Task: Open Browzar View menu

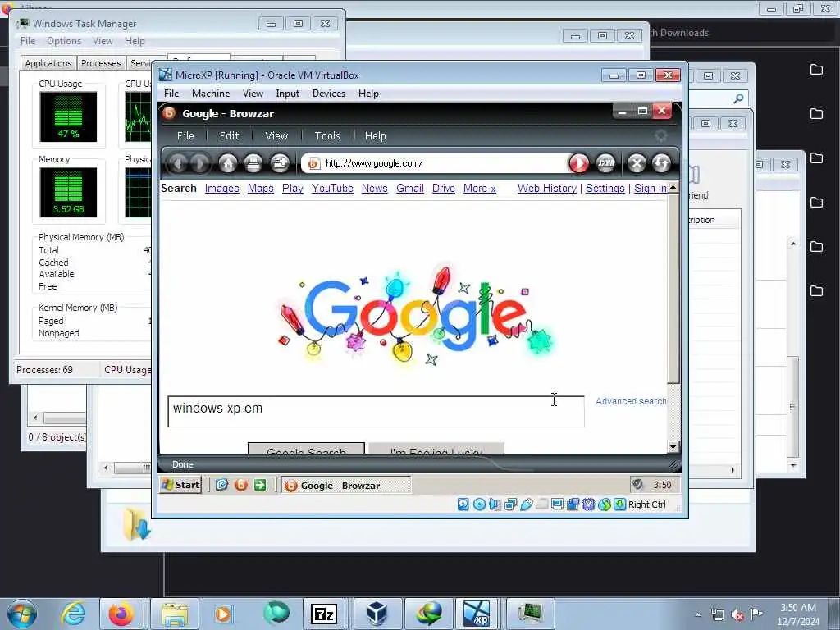Action: pyautogui.click(x=276, y=136)
